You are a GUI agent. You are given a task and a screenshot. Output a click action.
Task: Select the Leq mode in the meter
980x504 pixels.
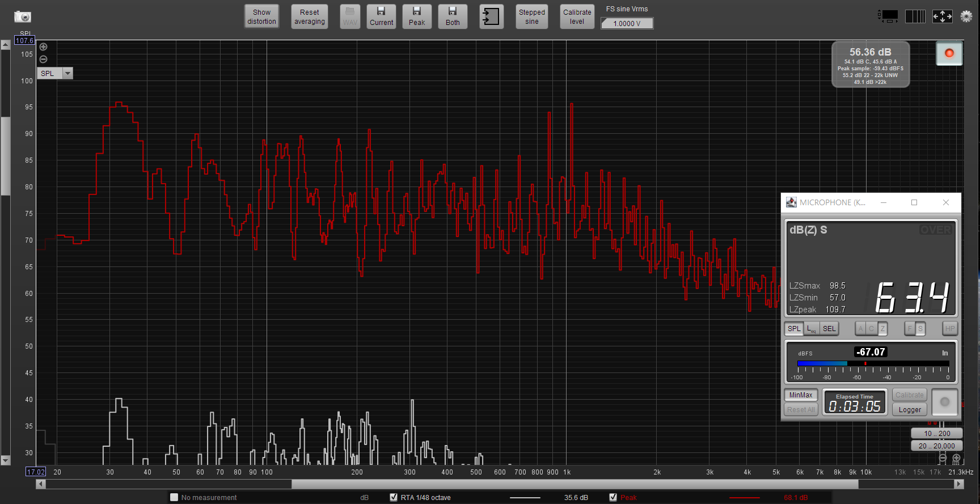click(x=812, y=329)
